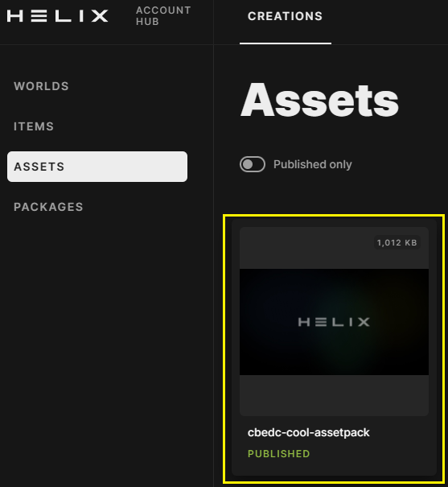448x487 pixels.
Task: Click the round knob of the Published toggle
Action: (247, 164)
